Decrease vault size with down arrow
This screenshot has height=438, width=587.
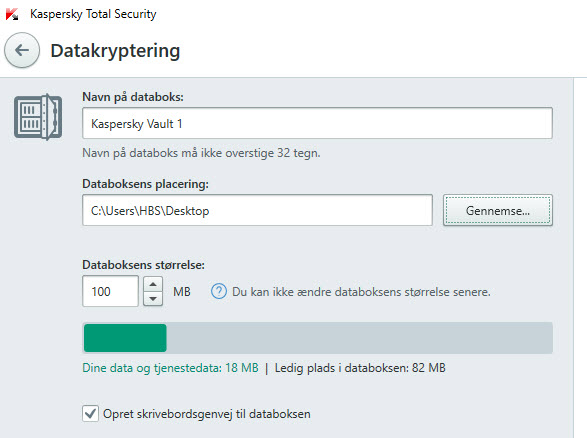pyautogui.click(x=153, y=299)
